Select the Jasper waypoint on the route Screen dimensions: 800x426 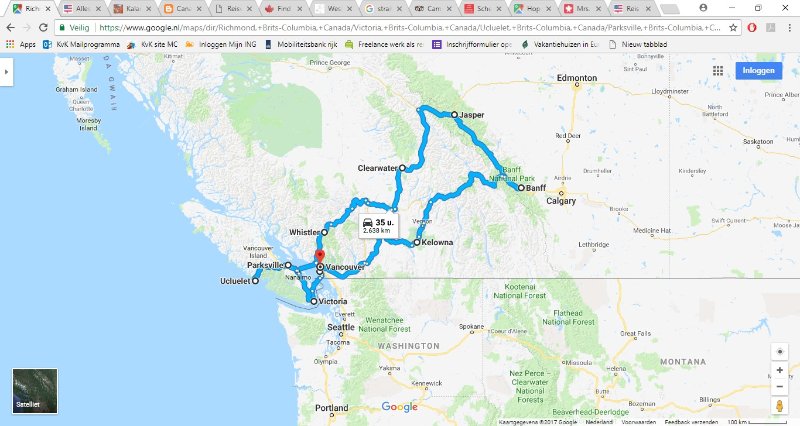(454, 115)
